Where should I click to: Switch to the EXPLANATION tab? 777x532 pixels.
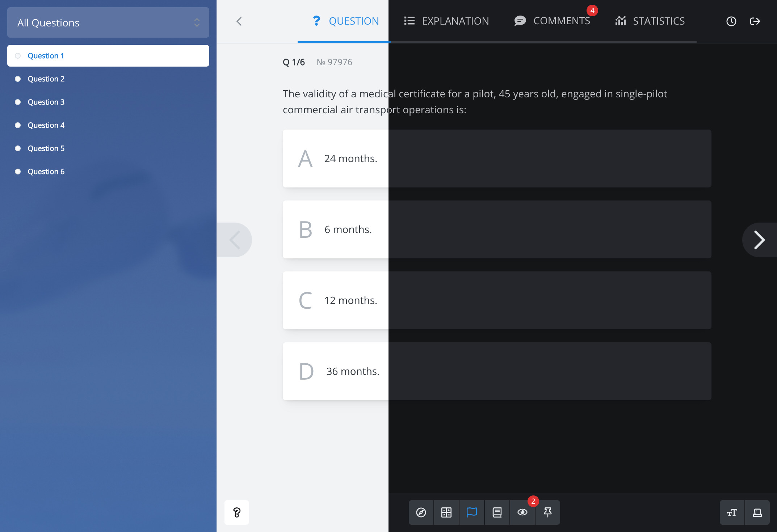tap(446, 21)
